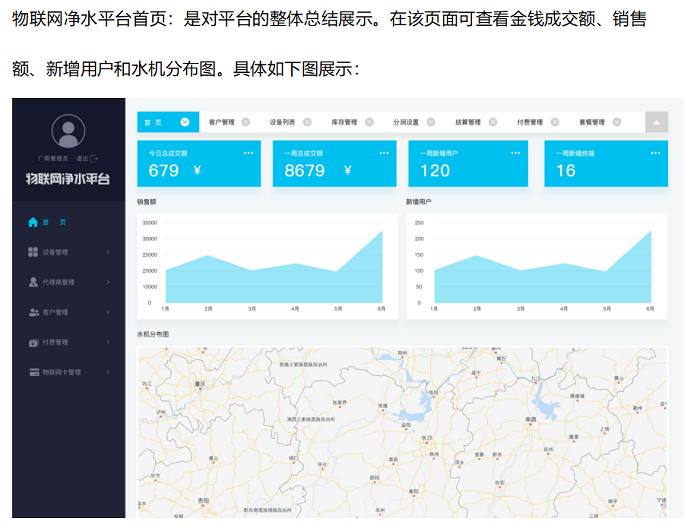700x531 pixels.
Task: Click the 付费管理 wallet icon in sidebar
Action: [33, 343]
